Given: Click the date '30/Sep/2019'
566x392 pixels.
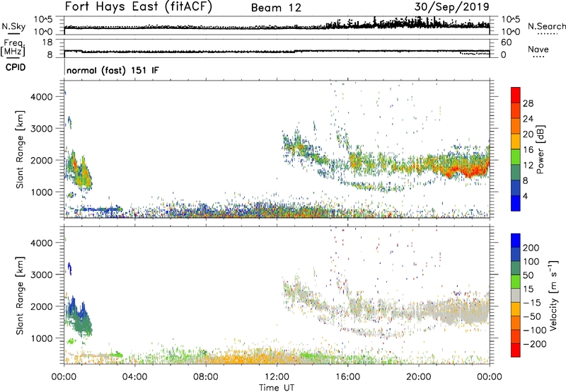Looking at the screenshot, I should 451,7.
